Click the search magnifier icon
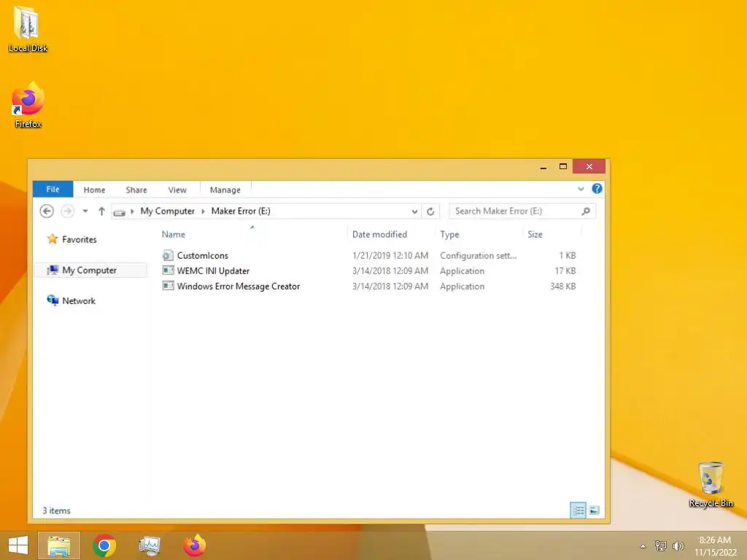The width and height of the screenshot is (747, 560). pos(586,211)
